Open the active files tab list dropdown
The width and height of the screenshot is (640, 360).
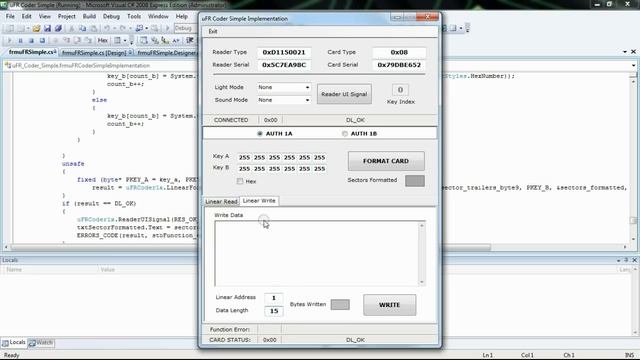625,51
